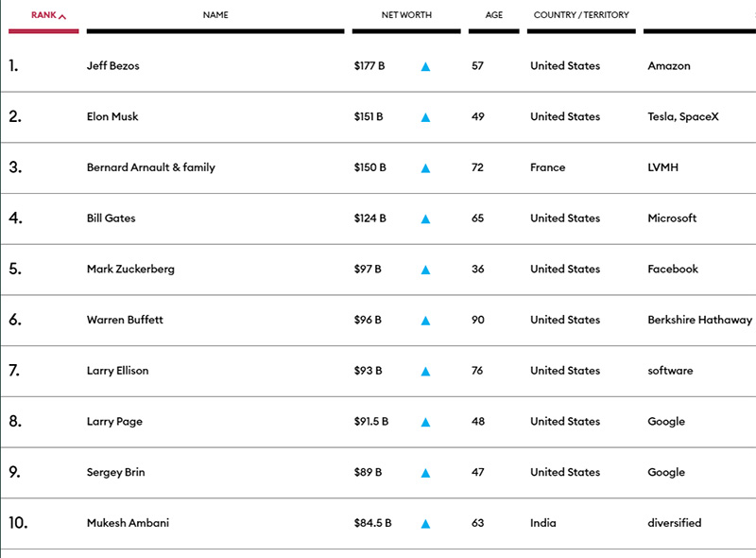
Task: Click the net worth up arrow for Jeff Bezos
Action: (x=425, y=66)
